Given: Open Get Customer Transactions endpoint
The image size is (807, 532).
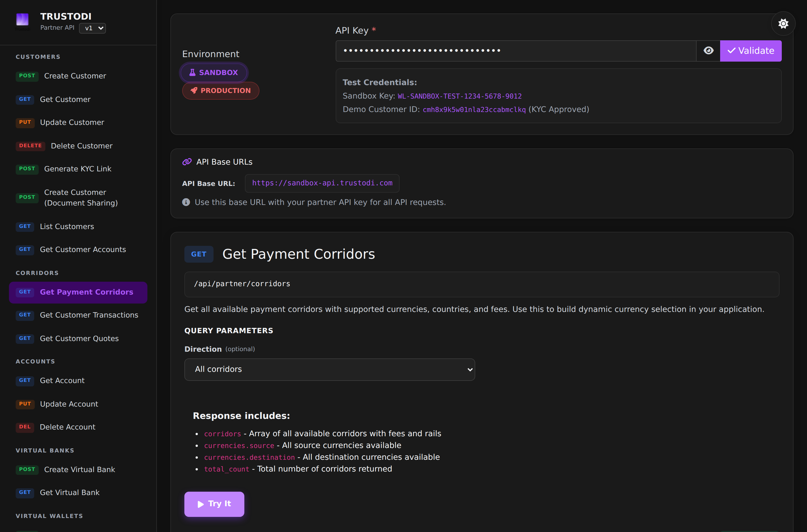Looking at the screenshot, I should [x=78, y=315].
